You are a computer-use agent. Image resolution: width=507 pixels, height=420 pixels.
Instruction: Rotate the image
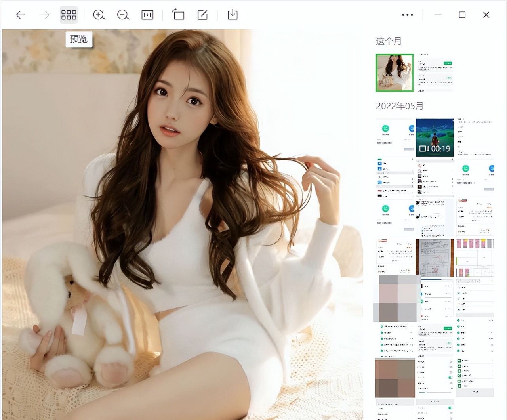(x=178, y=15)
